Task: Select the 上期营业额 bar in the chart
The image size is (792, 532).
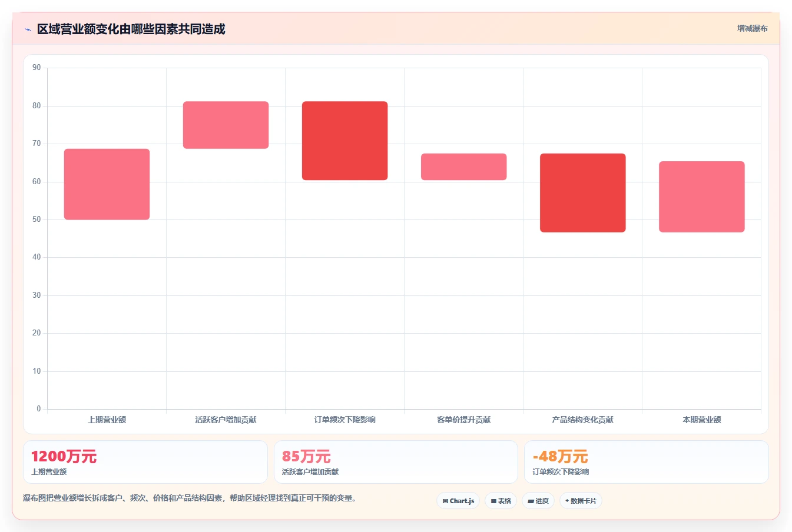Action: coord(107,184)
